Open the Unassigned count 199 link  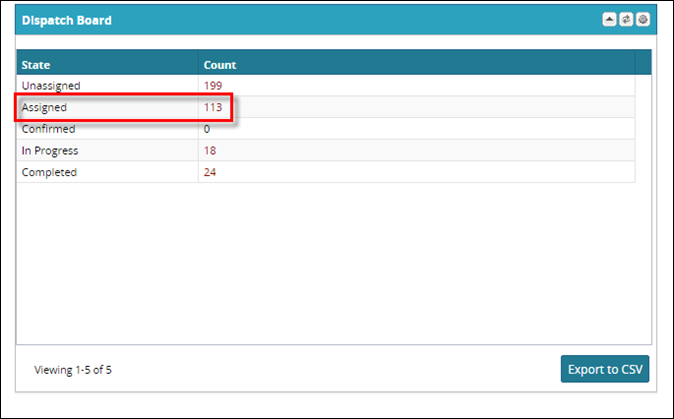[213, 86]
